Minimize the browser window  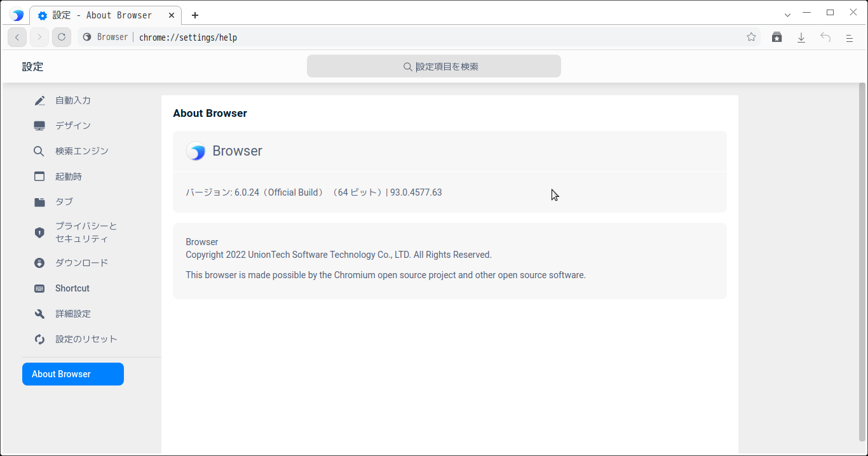click(x=807, y=13)
